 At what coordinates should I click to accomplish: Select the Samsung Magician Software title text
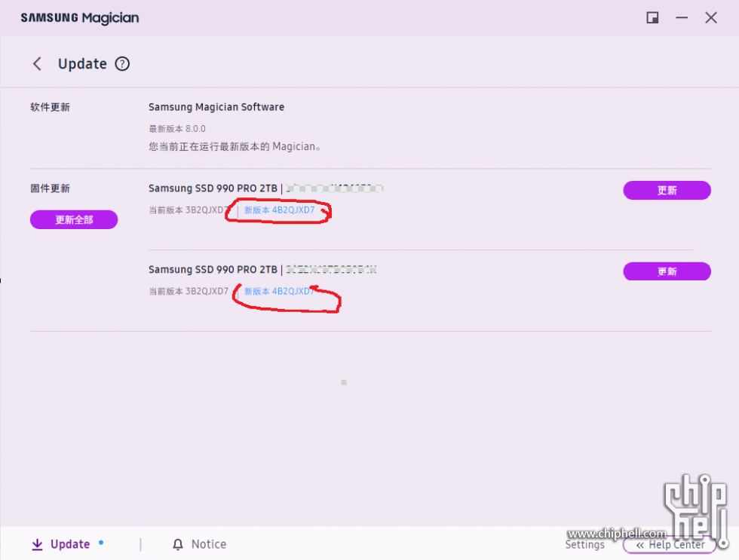point(216,107)
